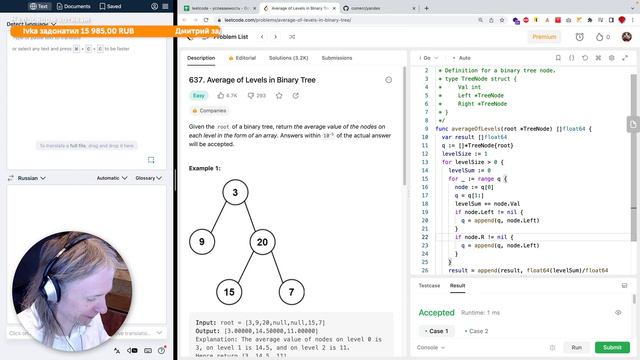Show the Companies tag
The width and height of the screenshot is (640, 360).
coord(209,111)
